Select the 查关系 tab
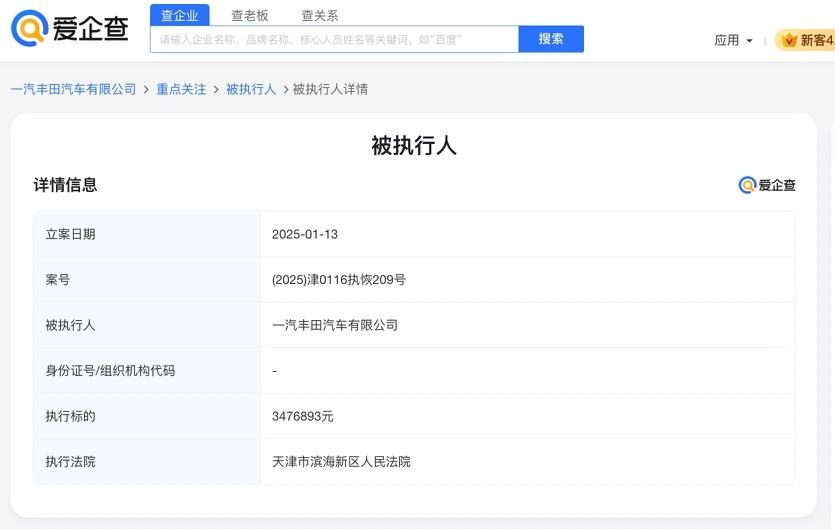 320,15
